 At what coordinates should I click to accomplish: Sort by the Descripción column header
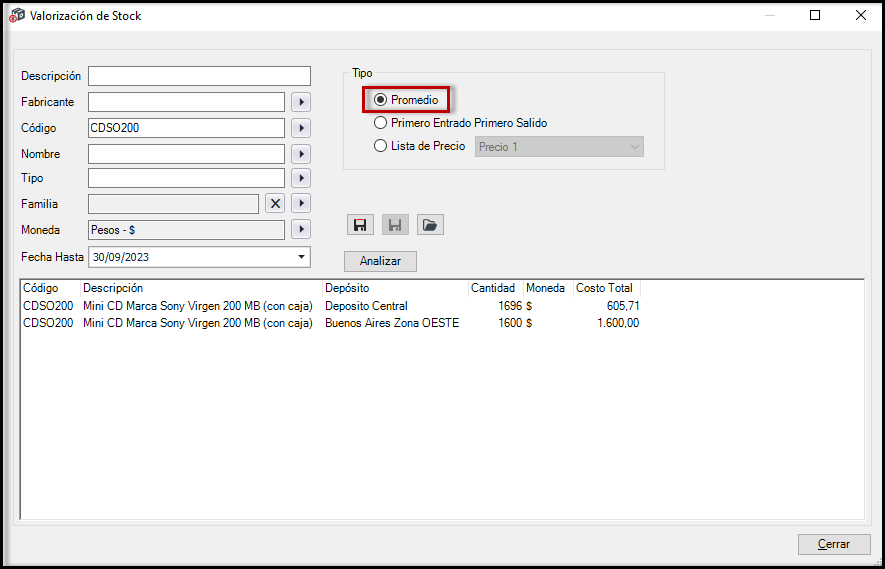(201, 288)
